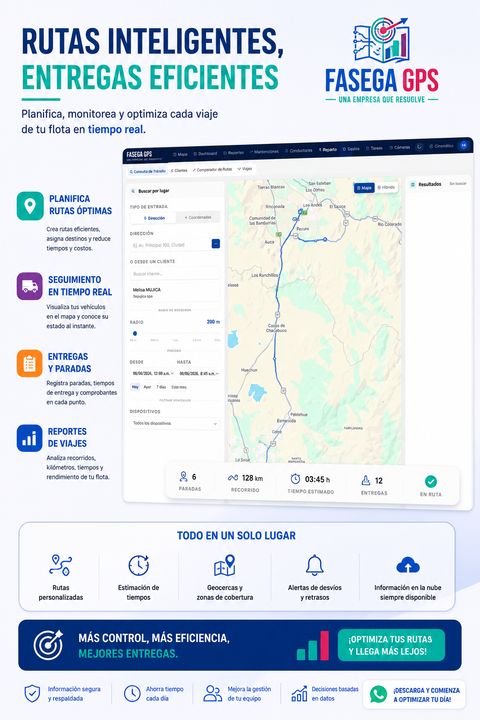
Task: Open the Mapa menu in the top navigation
Action: 181,154
